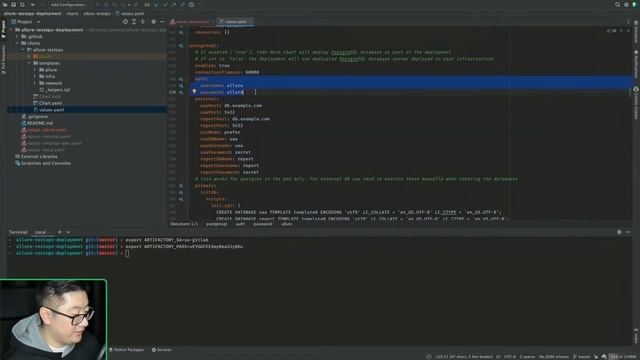640x360 pixels.
Task: Select values.yaml in project tree
Action: click(49, 110)
